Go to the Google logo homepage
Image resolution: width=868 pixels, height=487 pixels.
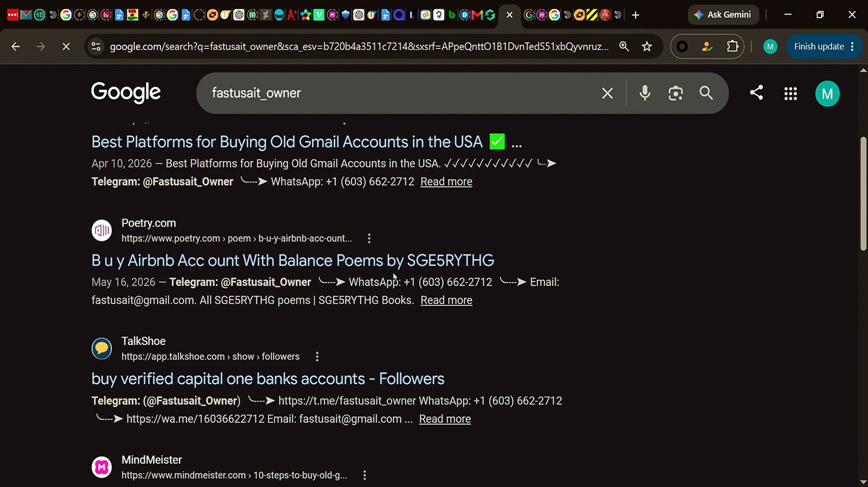pyautogui.click(x=126, y=93)
